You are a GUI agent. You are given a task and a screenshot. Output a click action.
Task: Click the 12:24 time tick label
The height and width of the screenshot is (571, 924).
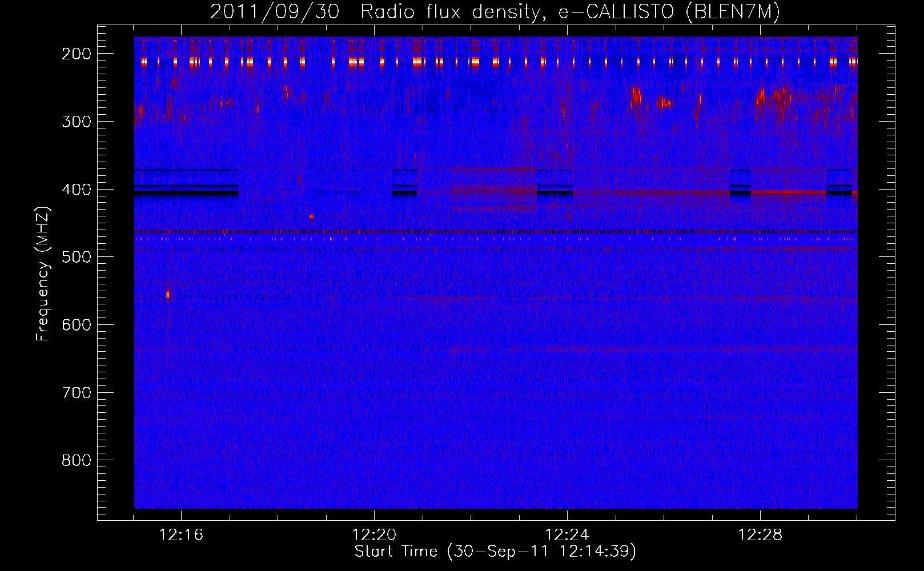click(567, 535)
